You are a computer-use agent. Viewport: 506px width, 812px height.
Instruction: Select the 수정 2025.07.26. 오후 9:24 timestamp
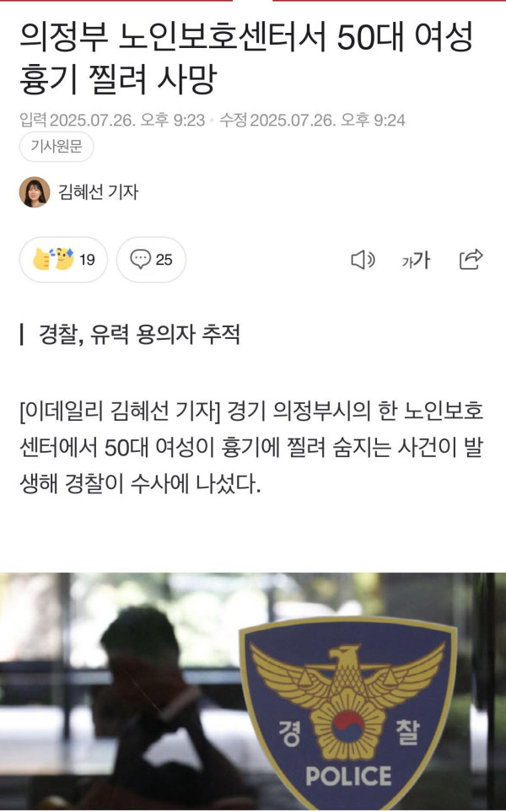tap(312, 120)
